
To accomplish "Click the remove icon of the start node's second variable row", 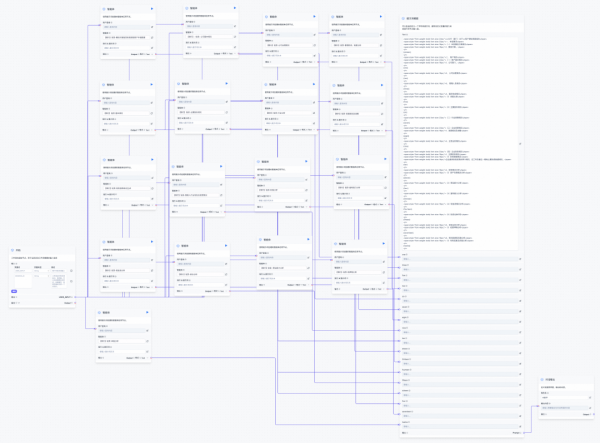I will tap(72, 281).
